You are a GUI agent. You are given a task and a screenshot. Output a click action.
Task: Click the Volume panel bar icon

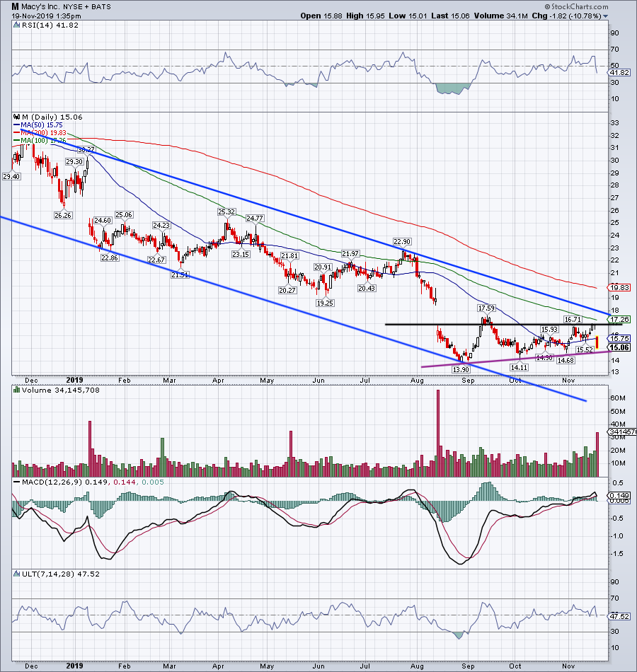(17, 390)
